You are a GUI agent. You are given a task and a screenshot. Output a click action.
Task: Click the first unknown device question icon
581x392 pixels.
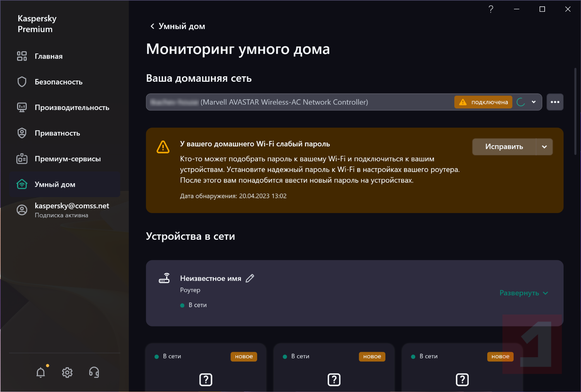pyautogui.click(x=206, y=380)
